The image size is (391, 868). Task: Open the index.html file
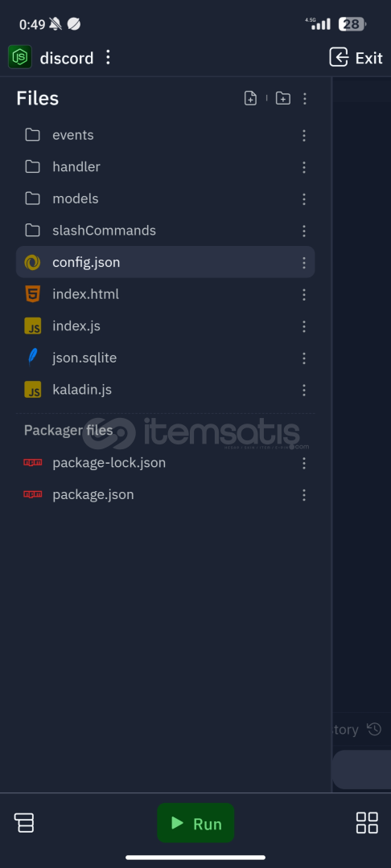[166, 294]
